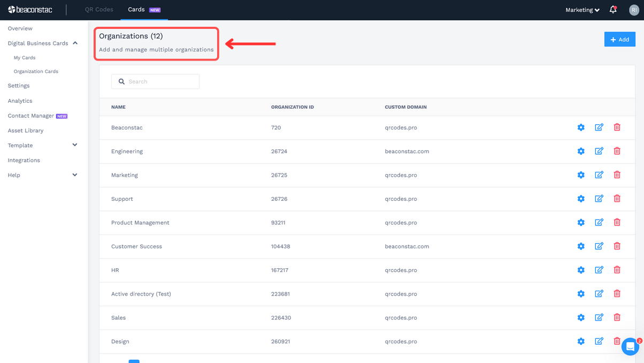644x363 pixels.
Task: Go to Overview in sidebar
Action: pos(20,28)
